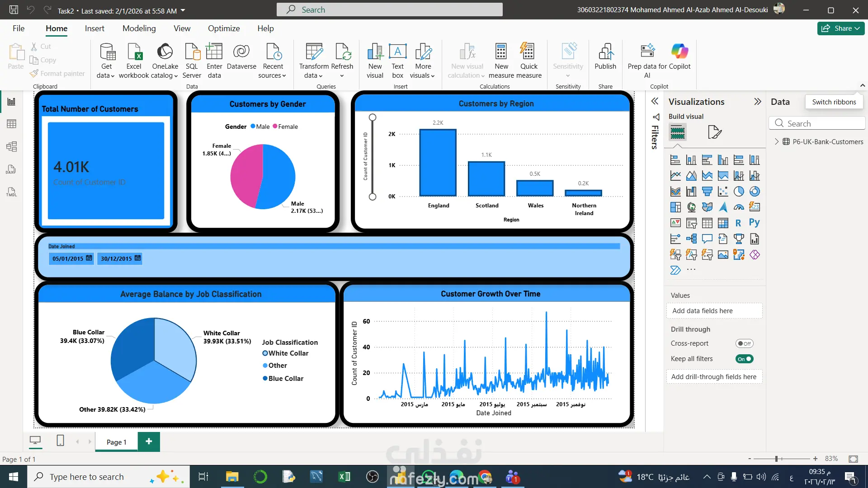This screenshot has height=488, width=868.
Task: Open the Model view in left sidebar
Action: click(11, 146)
